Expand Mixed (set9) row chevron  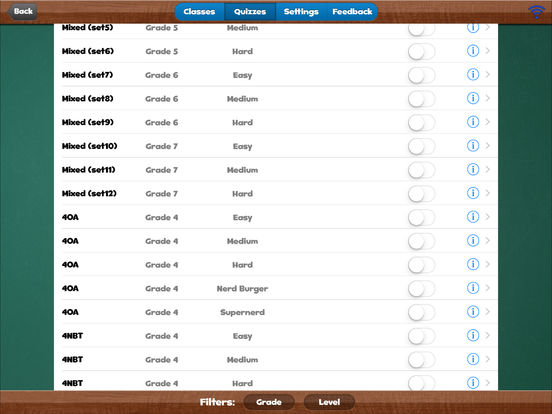pos(488,122)
